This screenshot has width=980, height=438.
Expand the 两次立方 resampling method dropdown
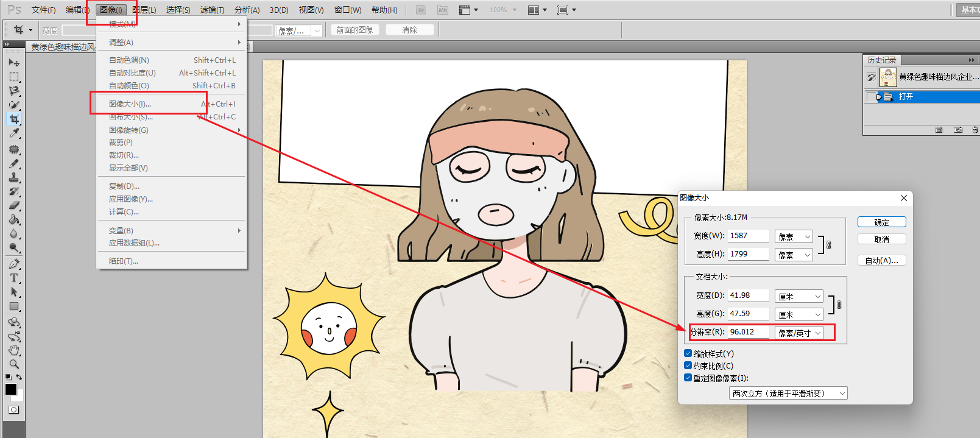[x=788, y=394]
